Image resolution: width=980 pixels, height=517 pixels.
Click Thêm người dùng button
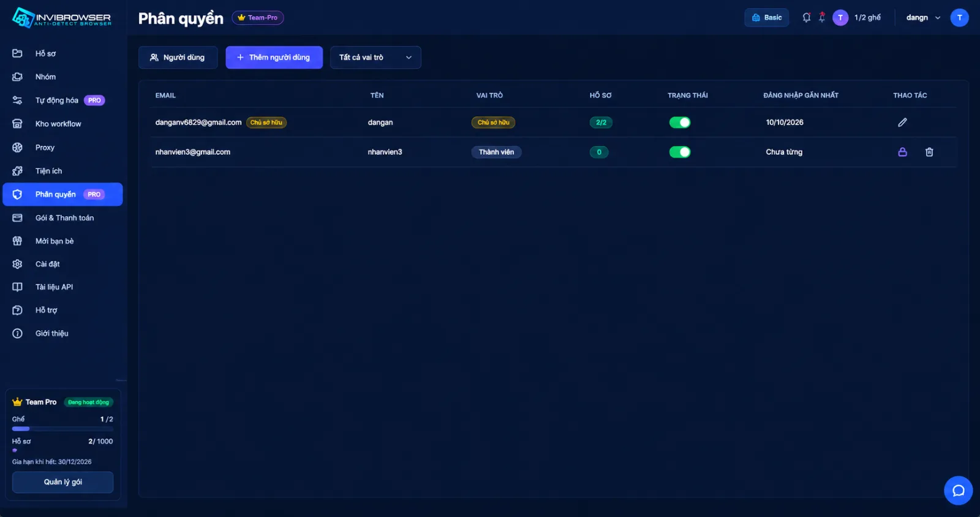coord(274,58)
